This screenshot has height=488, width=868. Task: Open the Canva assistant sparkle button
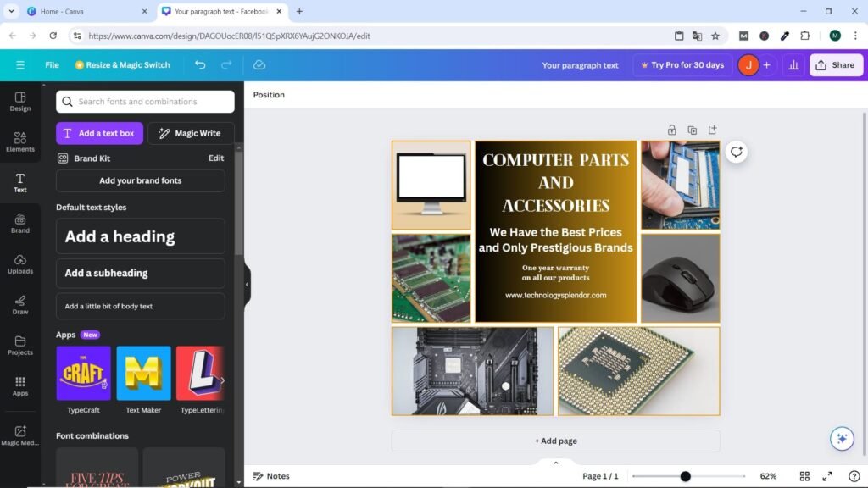coord(841,438)
